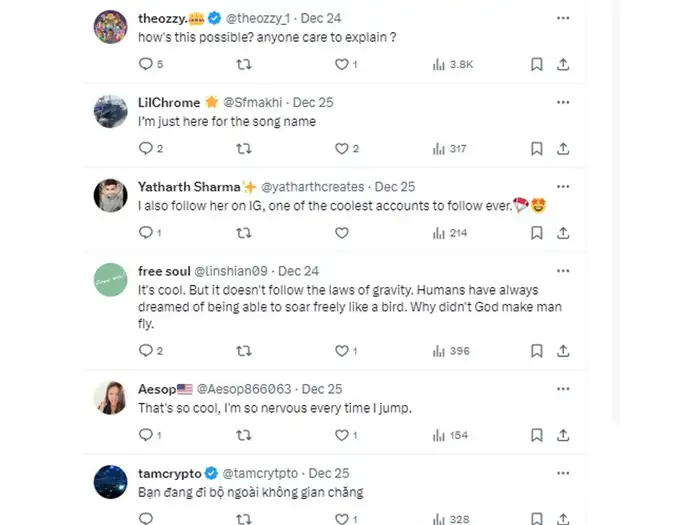Share Aesop's tweet

click(563, 435)
